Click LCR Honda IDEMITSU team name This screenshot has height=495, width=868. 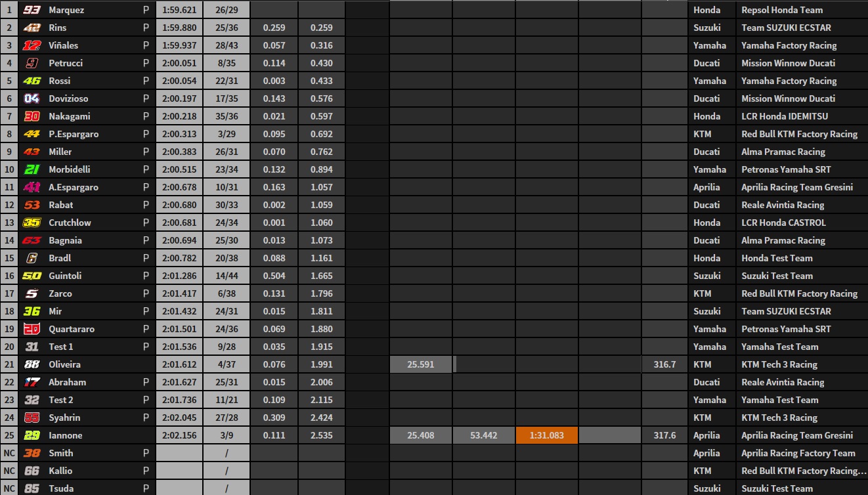click(785, 116)
